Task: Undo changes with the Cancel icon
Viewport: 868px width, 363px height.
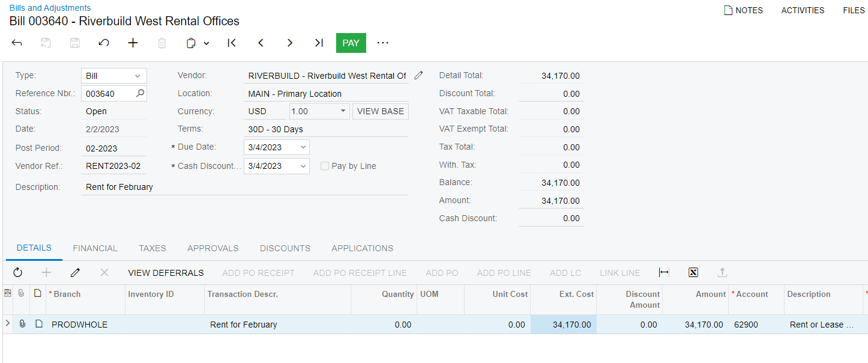Action: click(x=104, y=43)
